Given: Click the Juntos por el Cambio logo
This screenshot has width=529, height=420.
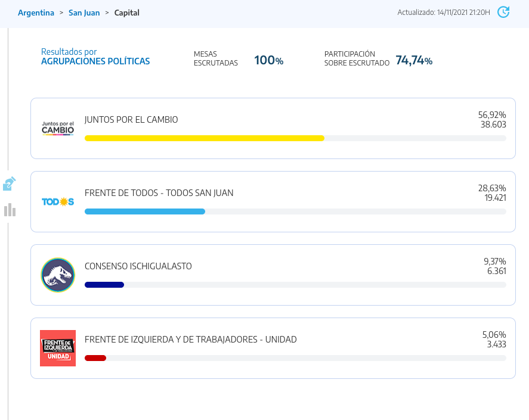Looking at the screenshot, I should pos(58,129).
